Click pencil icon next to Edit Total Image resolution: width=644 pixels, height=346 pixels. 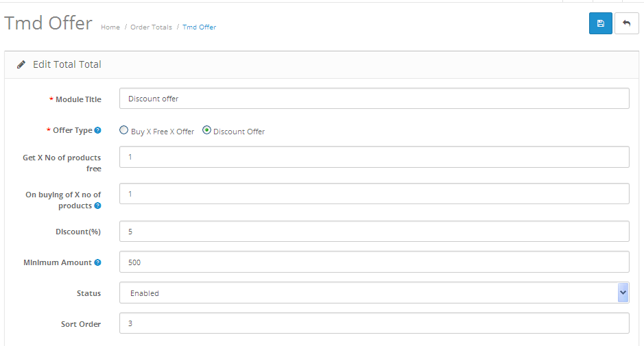(21, 64)
